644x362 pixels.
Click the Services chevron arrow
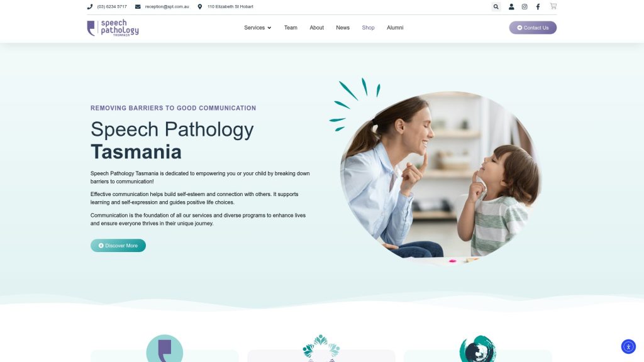tap(269, 28)
